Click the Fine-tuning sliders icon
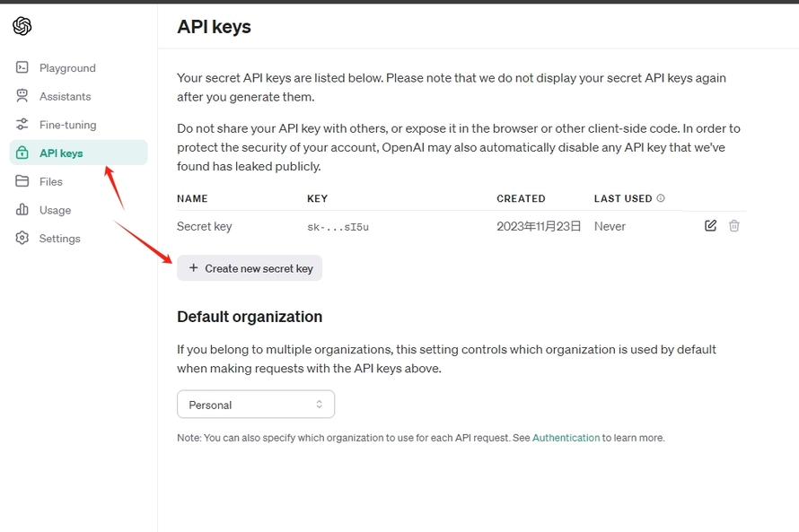This screenshot has width=799, height=532. point(22,124)
